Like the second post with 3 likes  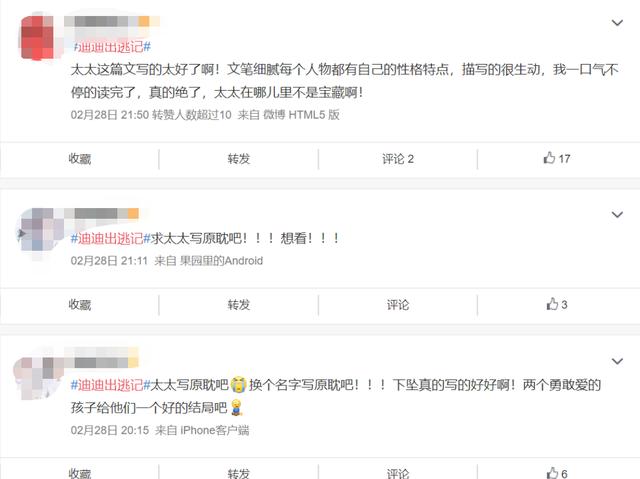coord(557,304)
